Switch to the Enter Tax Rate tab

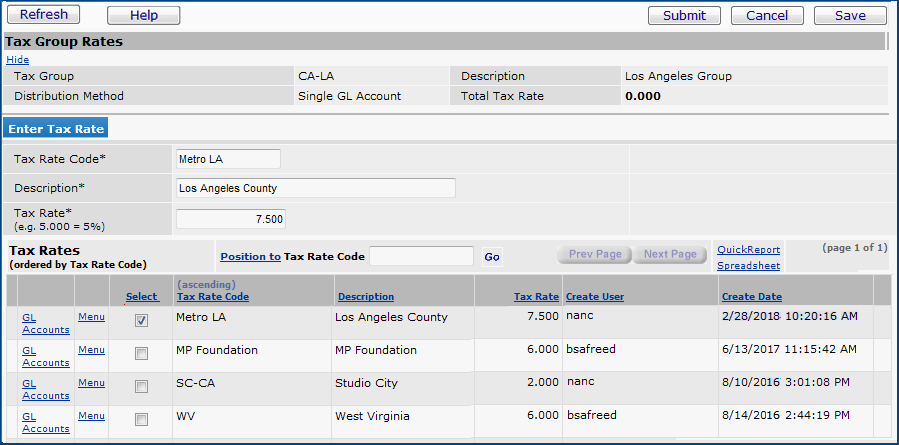55,129
